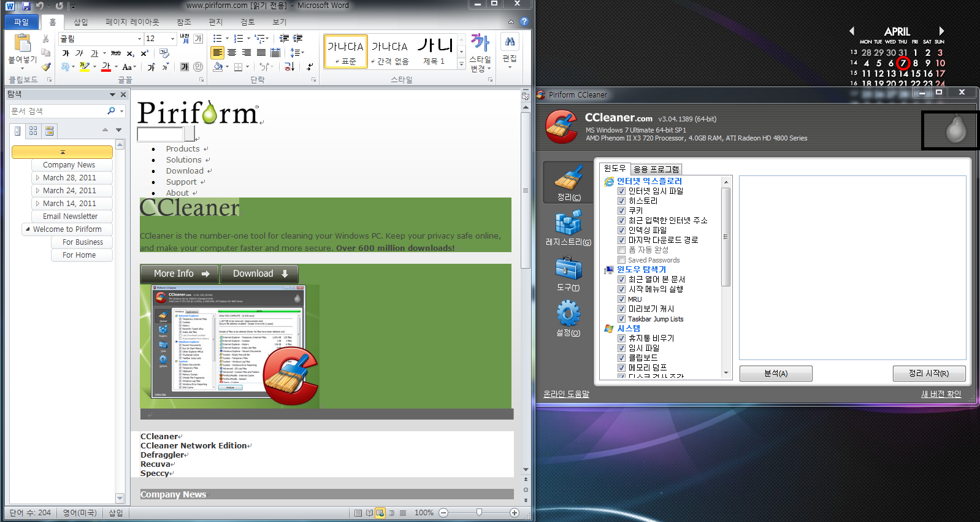The width and height of the screenshot is (980, 522).
Task: Decrease paragraph indent
Action: point(284,39)
